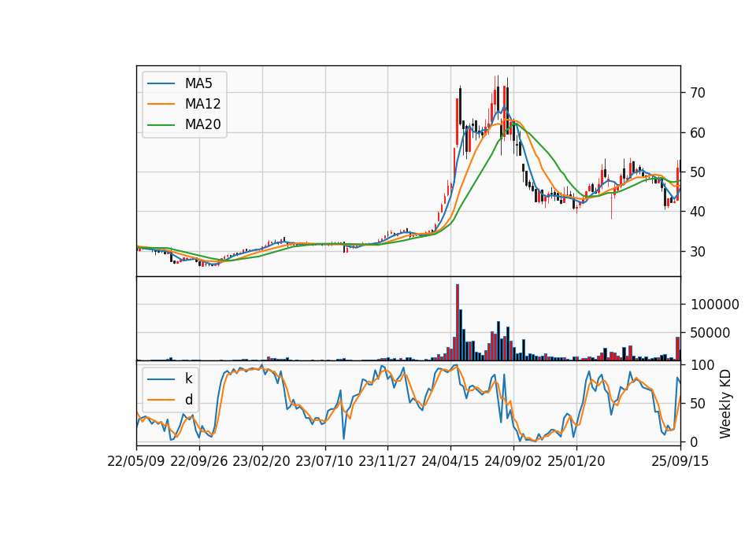Viewport: 756px width, 543px height.
Task: Click the price axis value 30
Action: click(698, 252)
